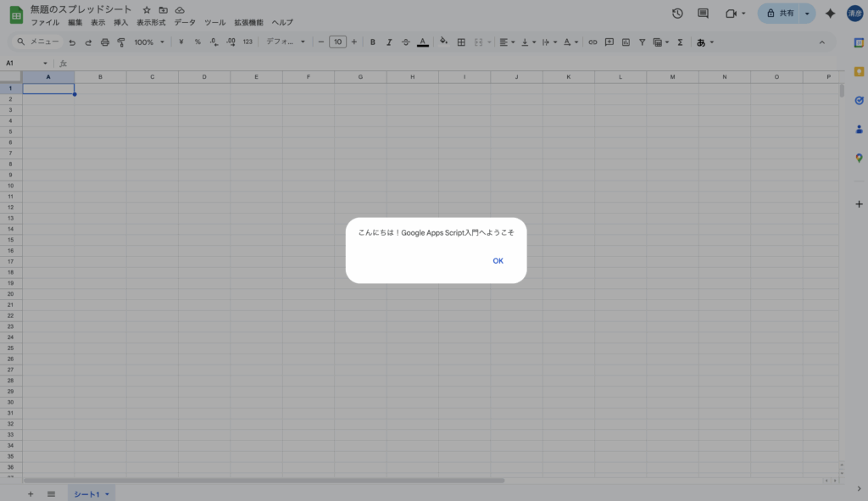Increase decimal places

[231, 42]
